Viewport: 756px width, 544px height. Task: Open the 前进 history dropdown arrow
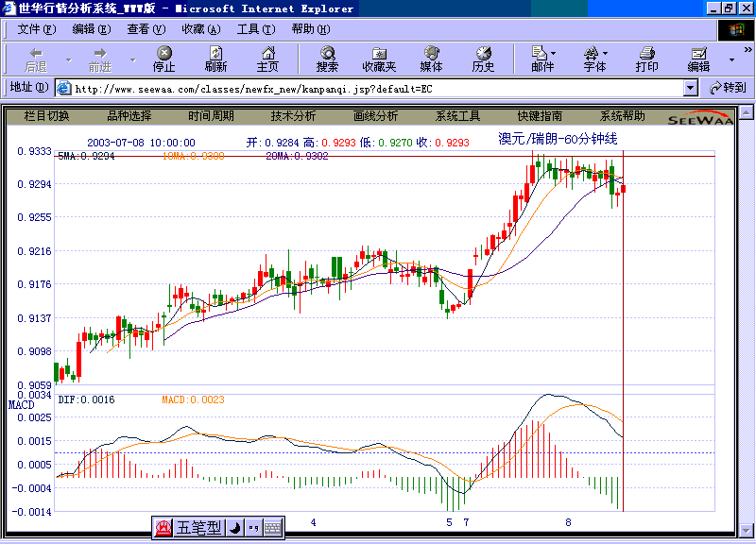[x=132, y=60]
